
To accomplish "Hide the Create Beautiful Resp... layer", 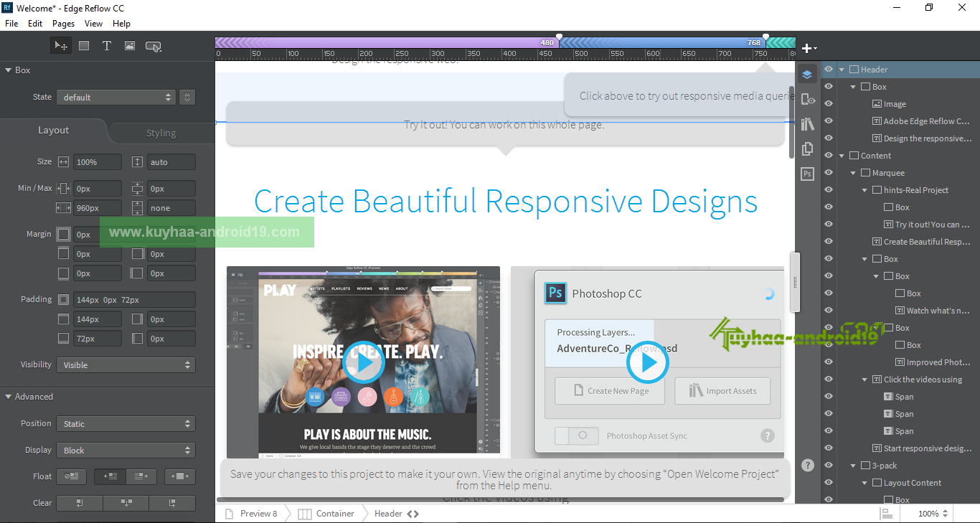I will [829, 242].
